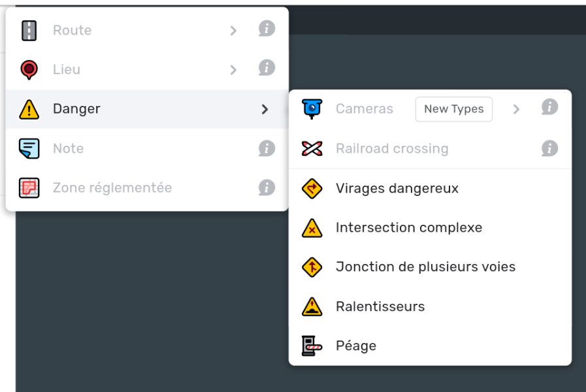Click the New Types badge button
The width and height of the screenshot is (586, 392).
[x=453, y=109]
